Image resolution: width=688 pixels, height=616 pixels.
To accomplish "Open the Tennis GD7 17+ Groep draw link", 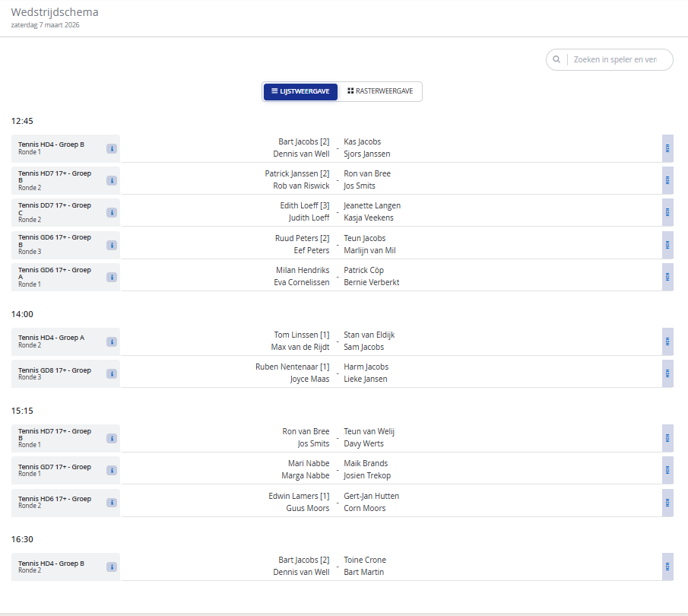I will (54, 467).
